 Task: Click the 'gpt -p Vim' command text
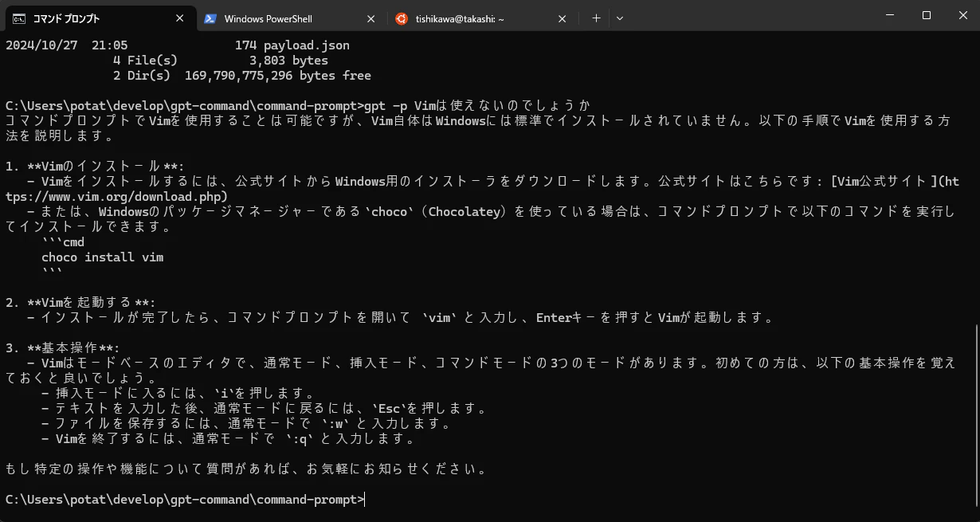click(x=400, y=106)
